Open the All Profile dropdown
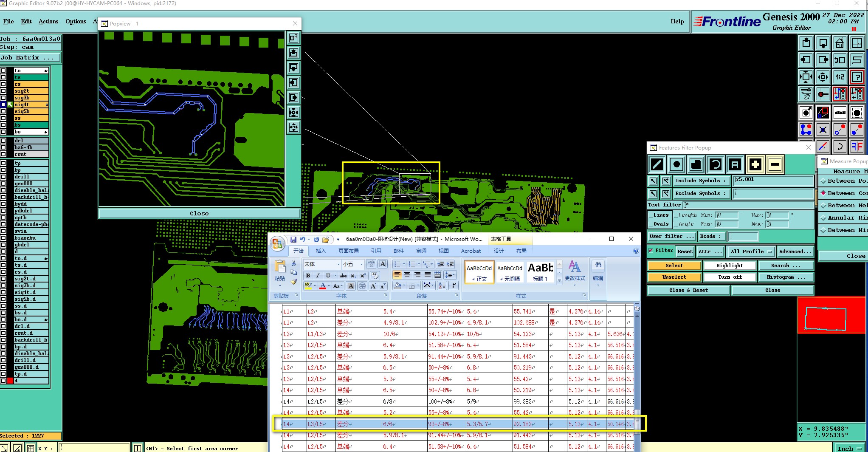The width and height of the screenshot is (868, 452). pyautogui.click(x=751, y=251)
